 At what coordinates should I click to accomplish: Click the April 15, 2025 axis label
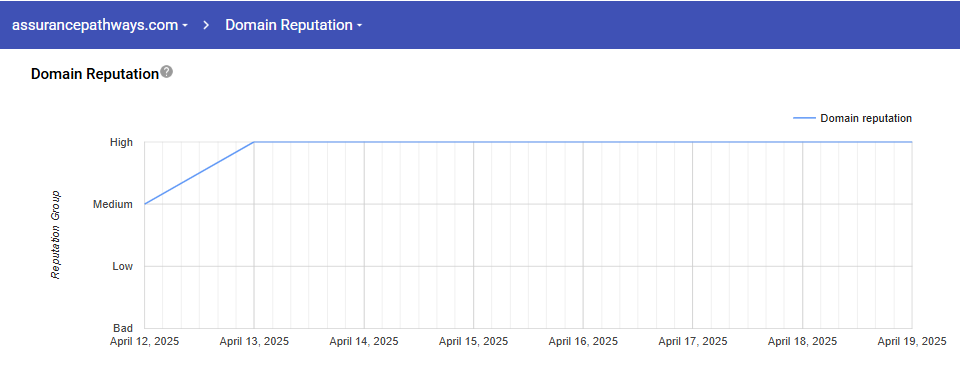473,341
